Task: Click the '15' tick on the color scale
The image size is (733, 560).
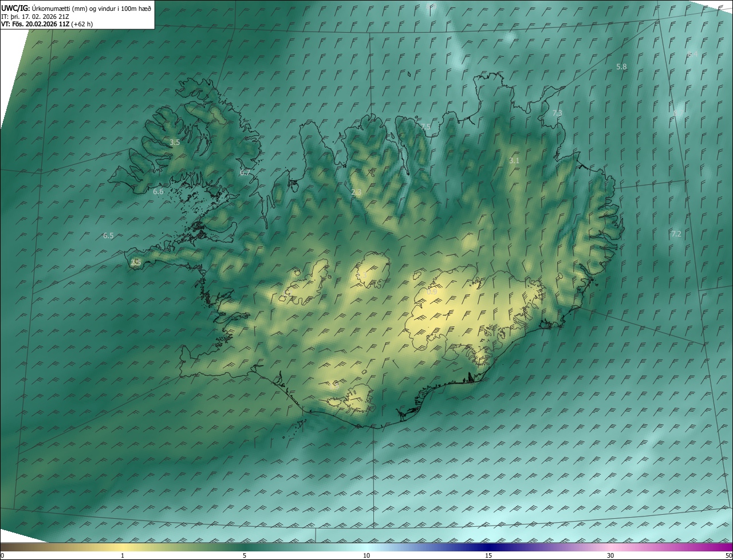Action: pos(488,555)
